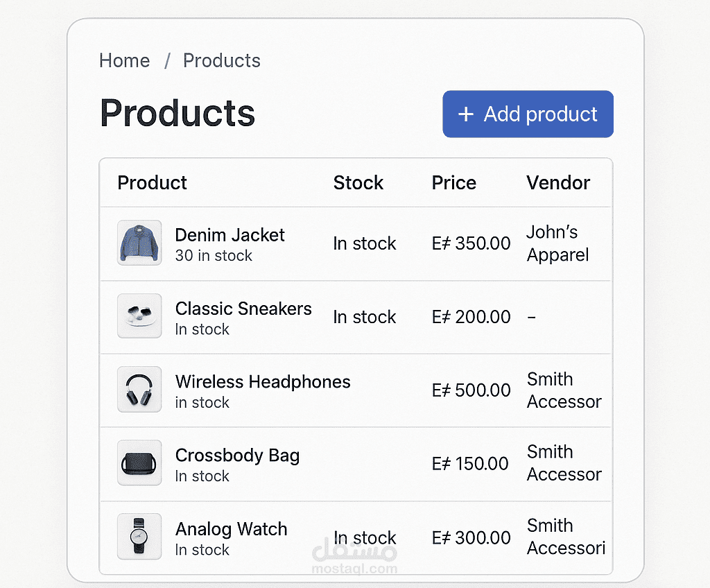Sort by the Stock column header

click(x=358, y=183)
